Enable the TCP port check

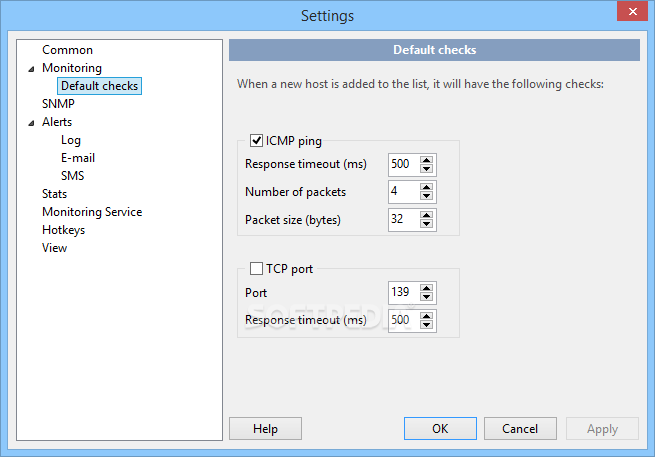(x=256, y=269)
